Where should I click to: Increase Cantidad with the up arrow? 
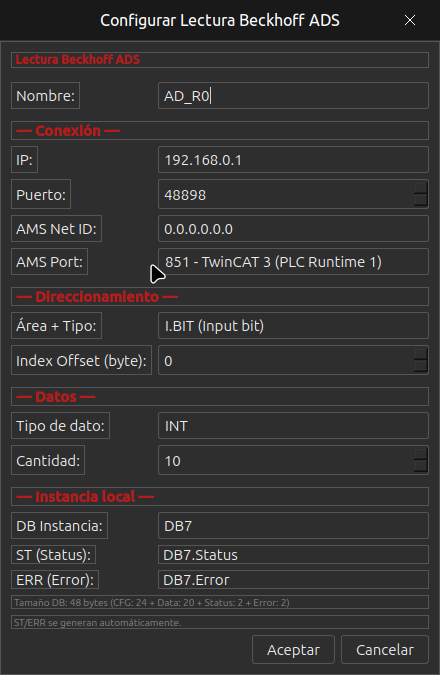point(420,454)
